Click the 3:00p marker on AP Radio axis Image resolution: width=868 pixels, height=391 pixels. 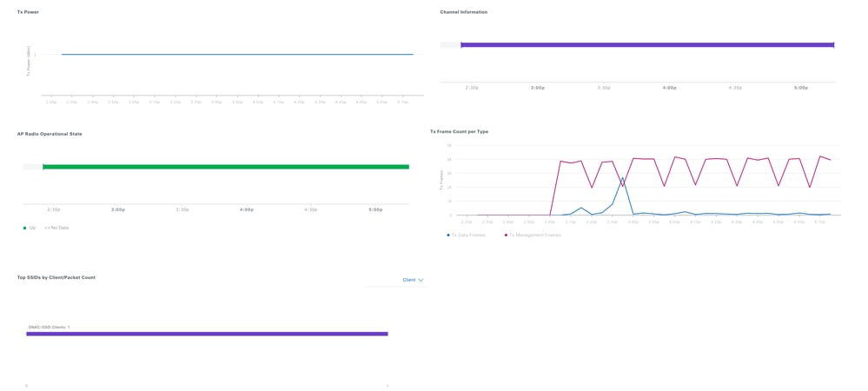click(x=117, y=210)
